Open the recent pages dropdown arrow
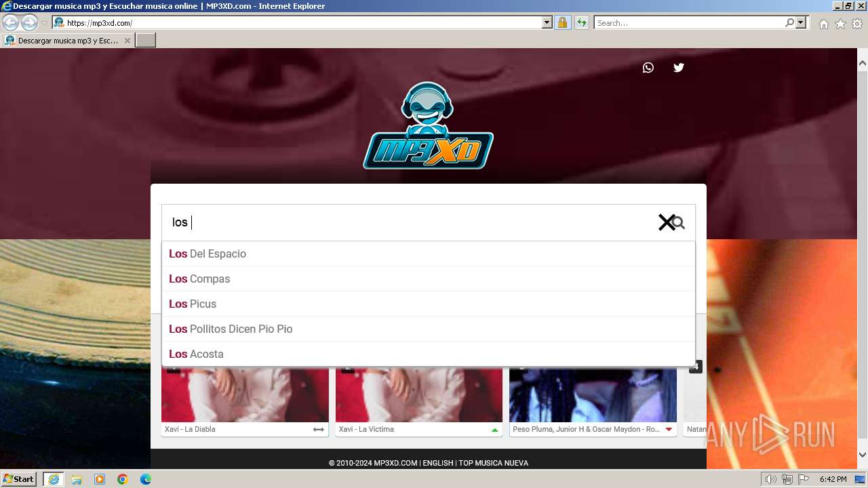This screenshot has height=488, width=868. pyautogui.click(x=44, y=23)
